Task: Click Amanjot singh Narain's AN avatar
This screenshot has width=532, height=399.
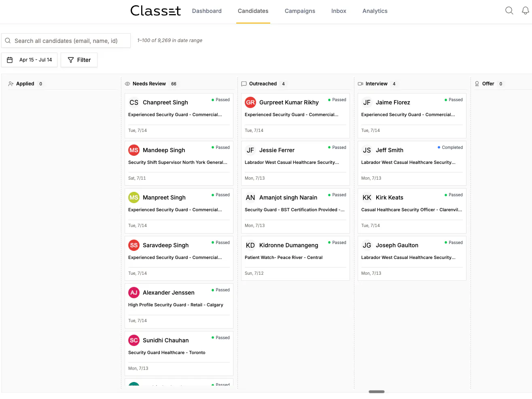Action: tap(250, 197)
